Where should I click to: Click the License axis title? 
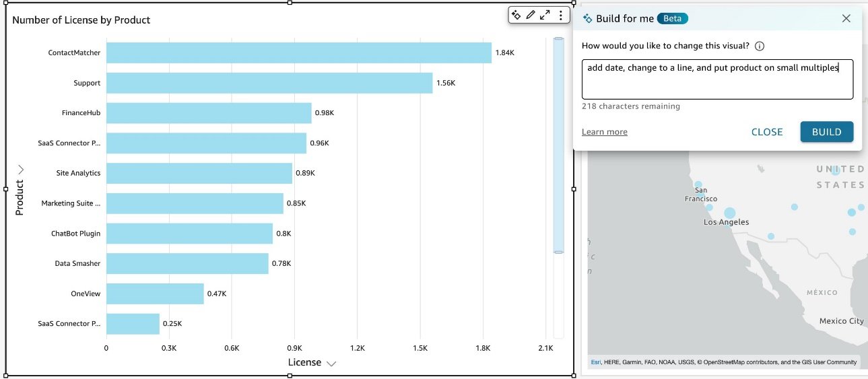point(305,362)
